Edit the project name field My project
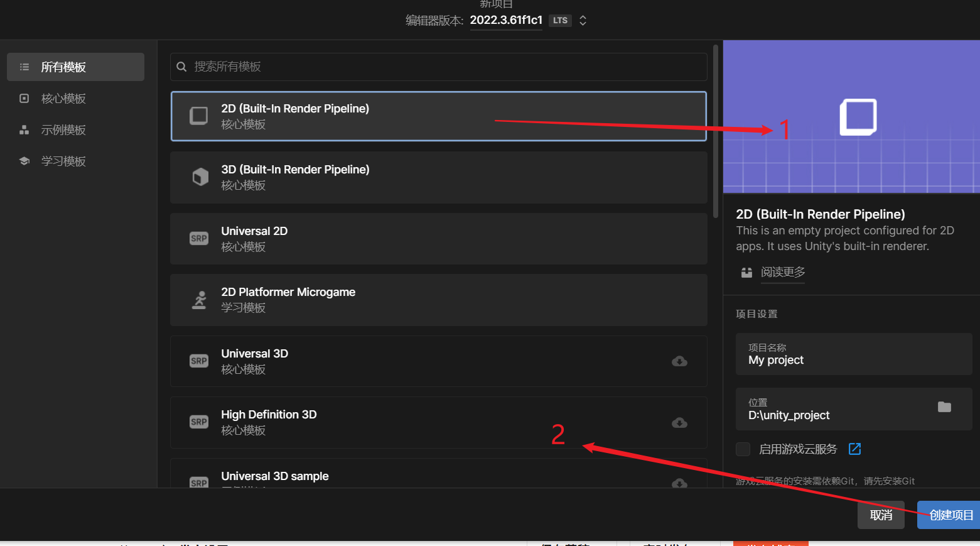The image size is (980, 546). [854, 354]
